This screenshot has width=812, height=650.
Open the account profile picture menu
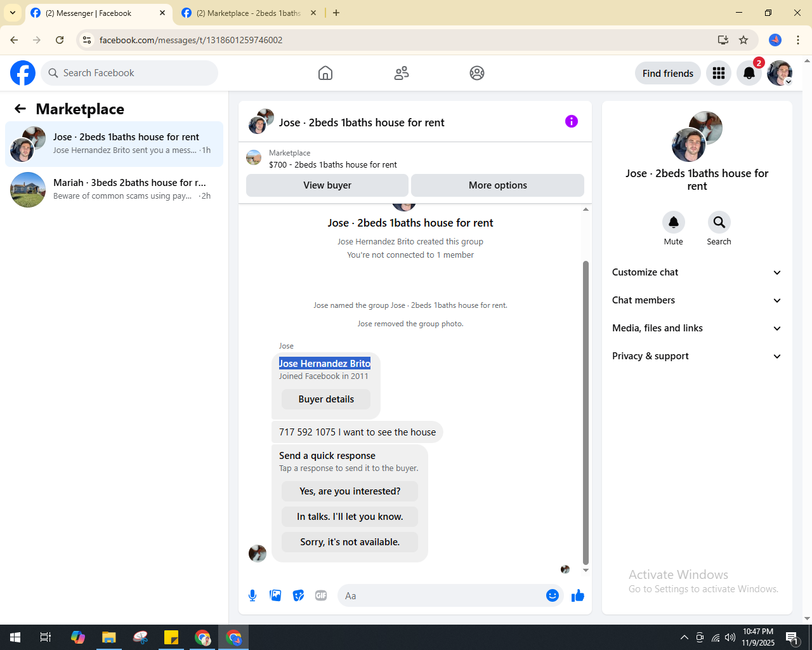[x=780, y=73]
